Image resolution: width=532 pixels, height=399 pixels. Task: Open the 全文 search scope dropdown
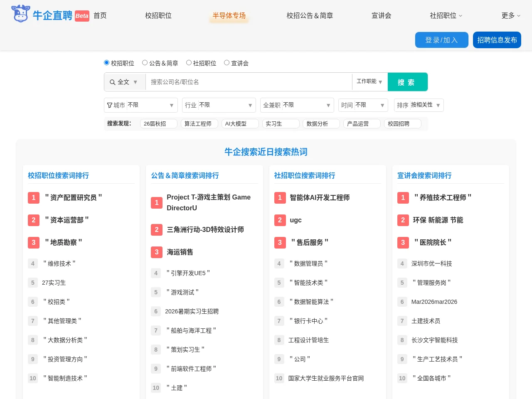coord(125,82)
